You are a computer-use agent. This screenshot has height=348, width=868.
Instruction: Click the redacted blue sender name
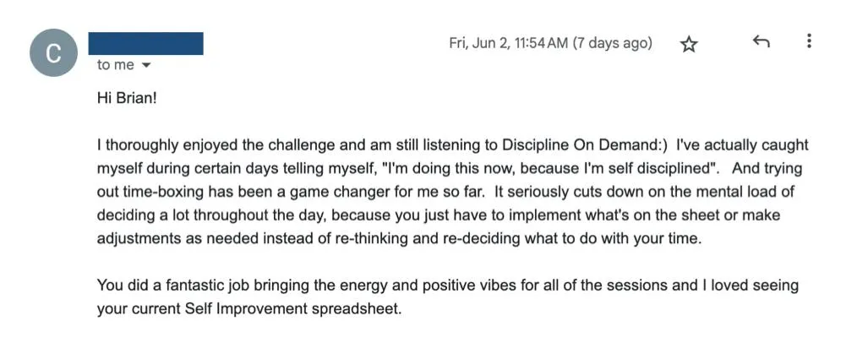(x=145, y=44)
